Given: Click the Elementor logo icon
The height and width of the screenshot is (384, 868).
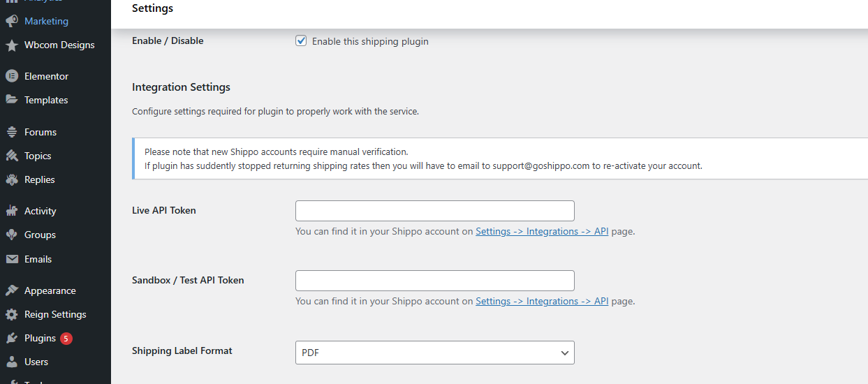Looking at the screenshot, I should pyautogui.click(x=12, y=76).
